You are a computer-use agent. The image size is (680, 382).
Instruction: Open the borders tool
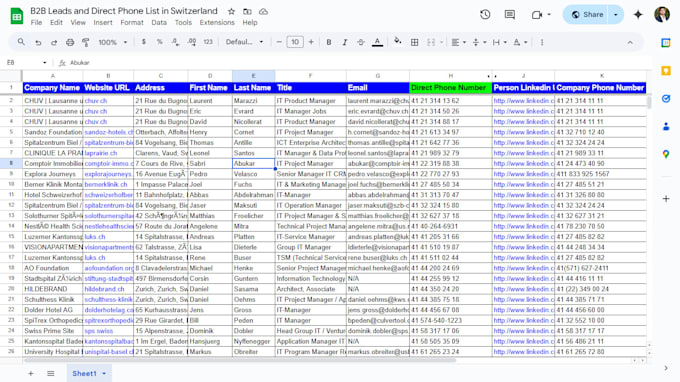coord(415,42)
